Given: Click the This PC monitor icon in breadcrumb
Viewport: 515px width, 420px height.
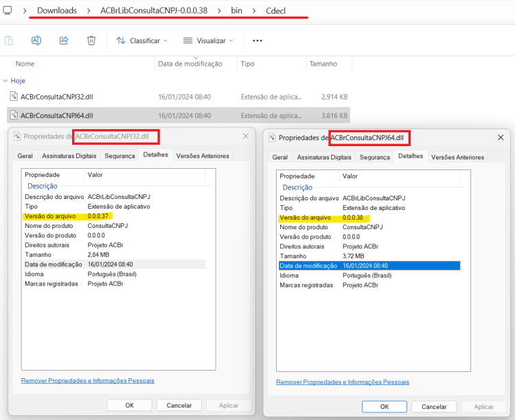Looking at the screenshot, I should tap(8, 10).
